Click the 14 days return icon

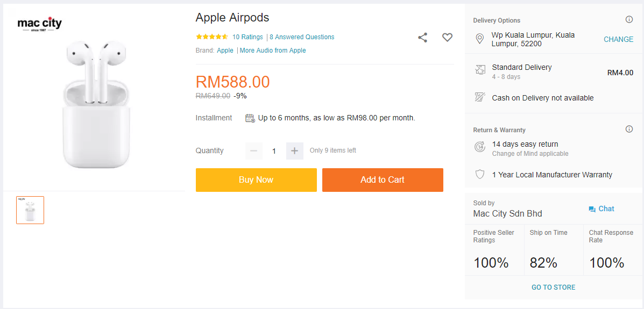click(x=480, y=147)
